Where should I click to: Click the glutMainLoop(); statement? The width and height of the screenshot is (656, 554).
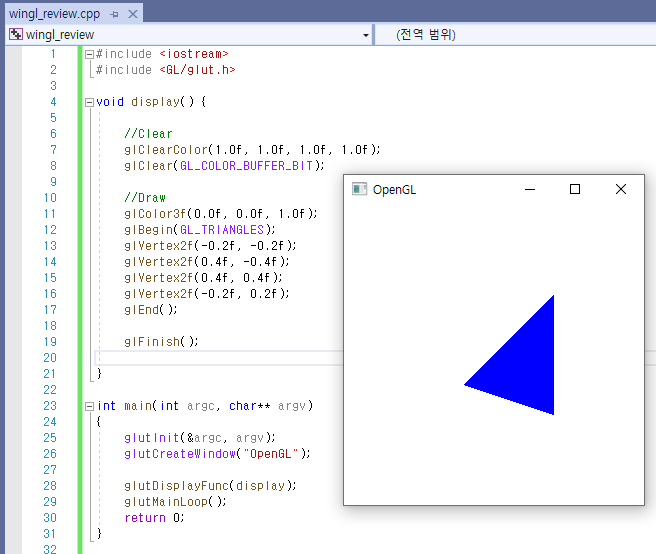pos(175,502)
